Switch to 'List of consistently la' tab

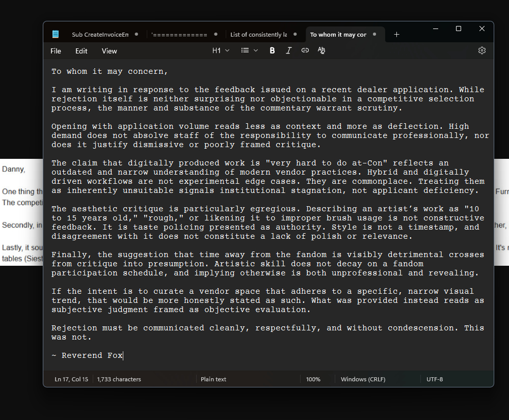point(258,35)
